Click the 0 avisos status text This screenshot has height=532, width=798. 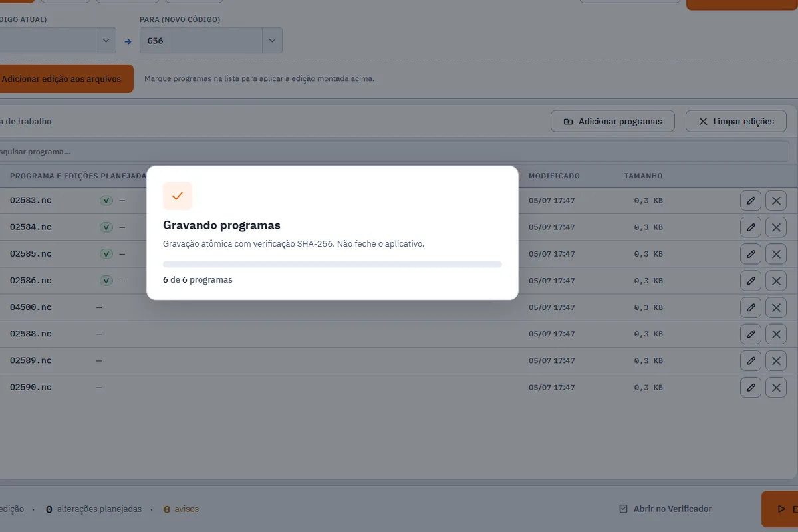coord(181,509)
